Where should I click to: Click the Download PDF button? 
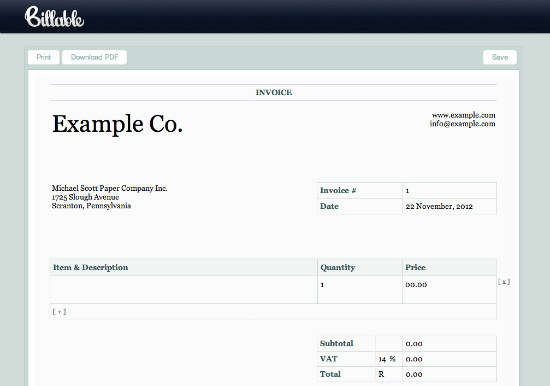(94, 57)
